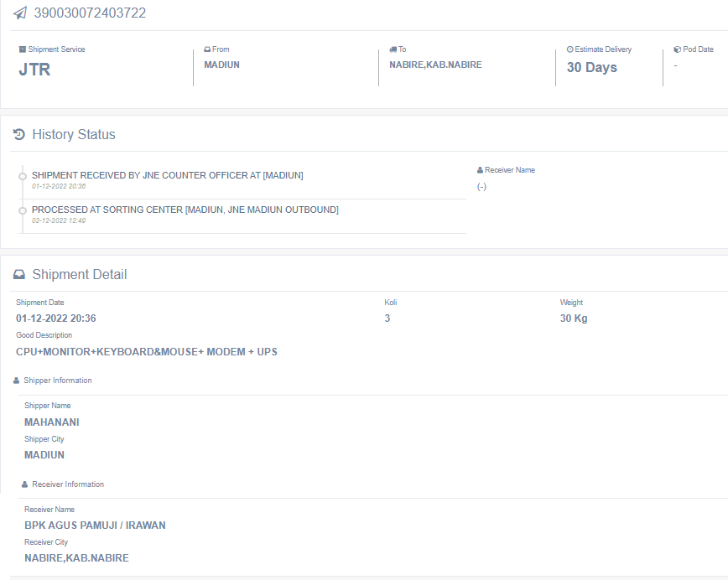
Task: Click the Shipper Information person icon
Action: (x=16, y=381)
